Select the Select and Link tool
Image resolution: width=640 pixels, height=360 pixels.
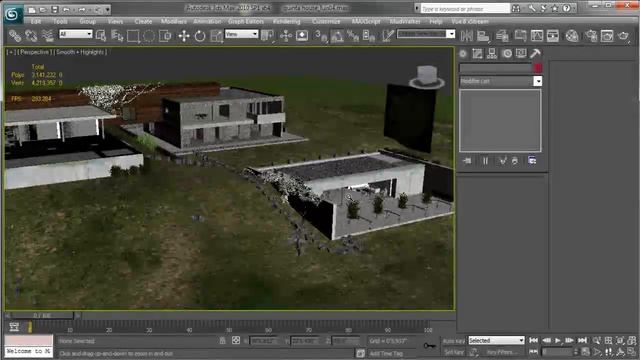pyautogui.click(x=15, y=36)
